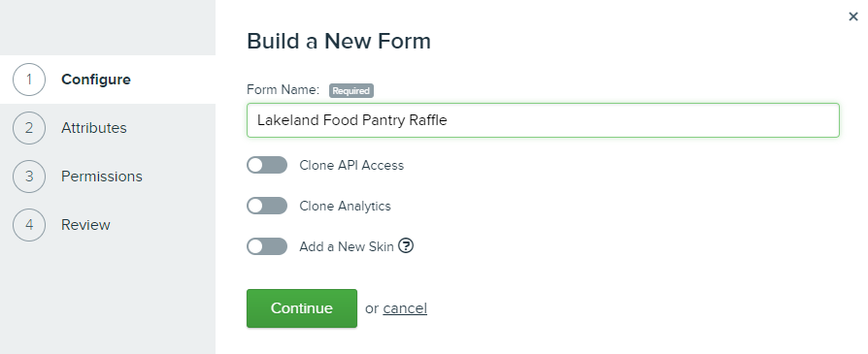Click the Clone Analytics label text

click(345, 207)
